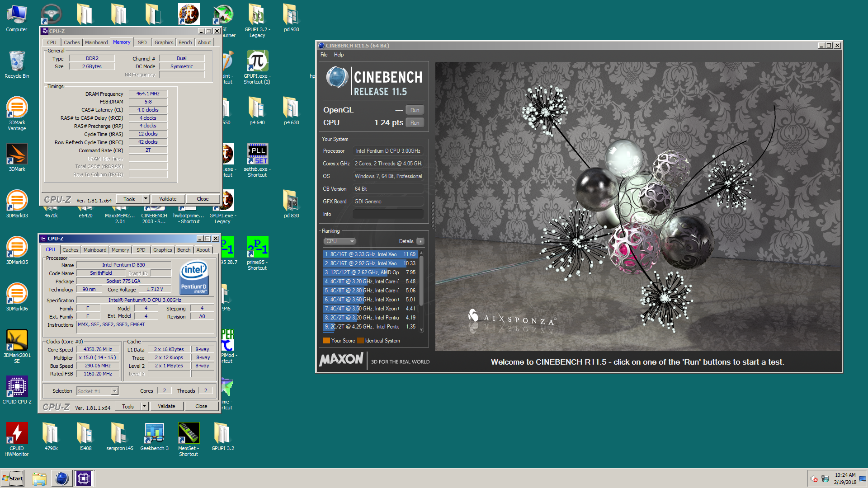Open Tools dropdown arrow in lower CPU-Z window
This screenshot has height=488, width=868.
click(x=144, y=406)
